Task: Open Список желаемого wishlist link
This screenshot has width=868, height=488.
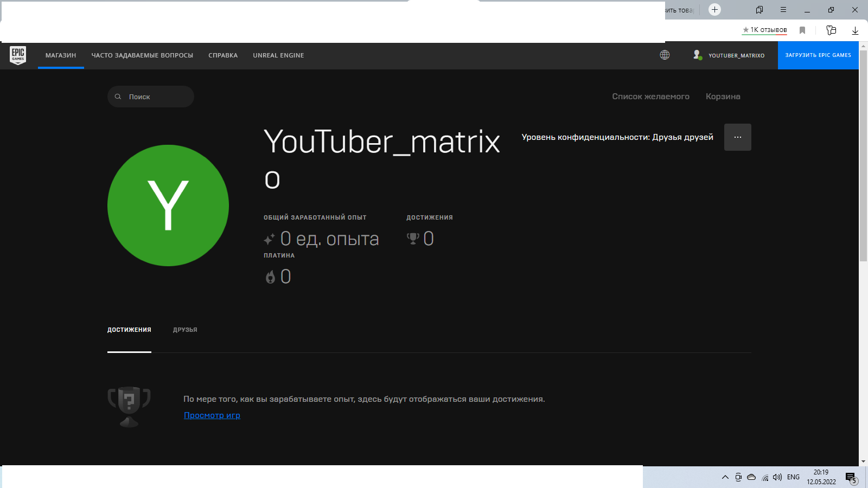Action: [650, 97]
